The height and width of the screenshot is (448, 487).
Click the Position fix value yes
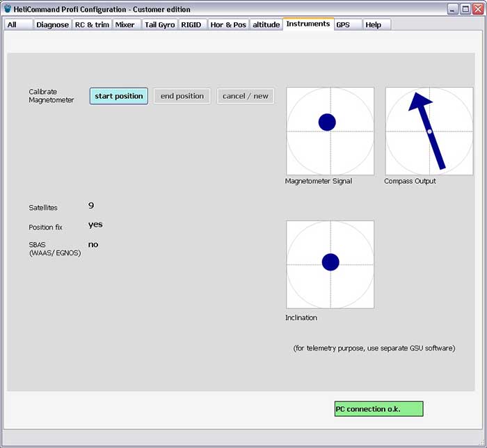click(95, 225)
